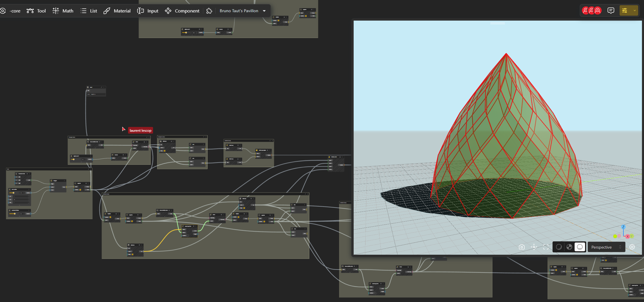Screen dimensions: 644x302
Task: Click the X axis on the orientation gizmo
Action: tap(627, 236)
